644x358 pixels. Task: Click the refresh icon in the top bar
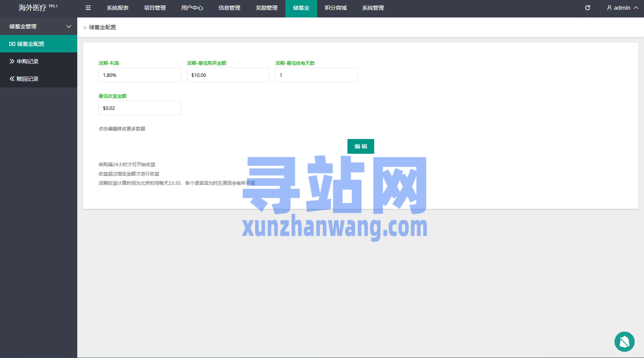pos(588,8)
